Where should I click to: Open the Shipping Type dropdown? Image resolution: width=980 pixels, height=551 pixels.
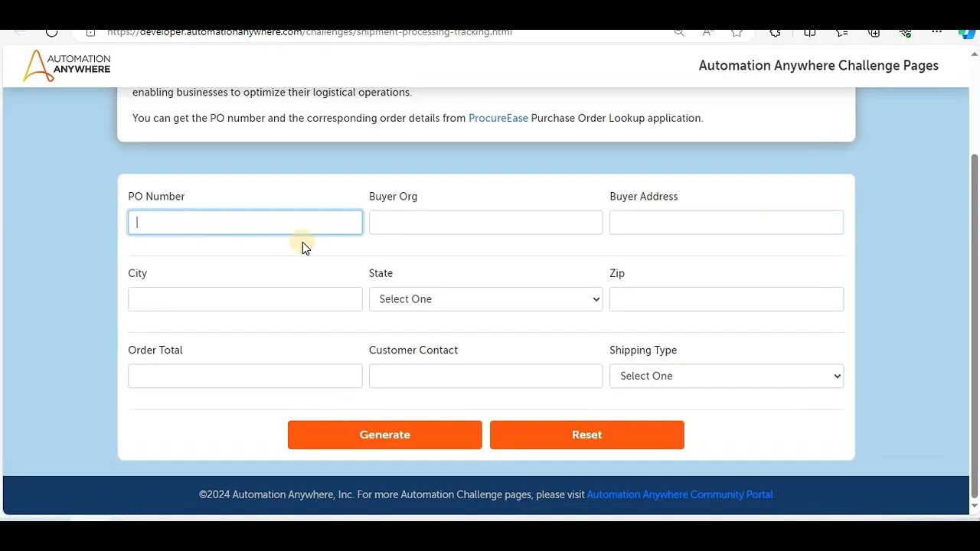(727, 376)
